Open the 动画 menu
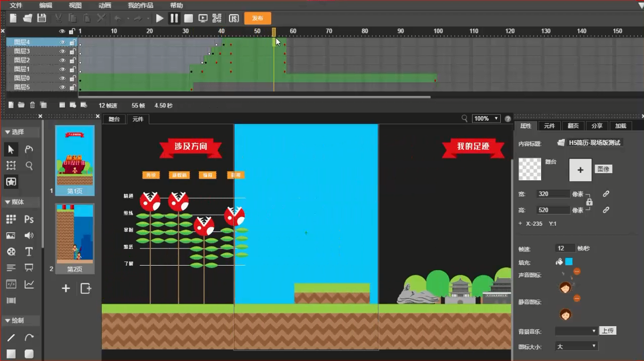The width and height of the screenshot is (644, 361). click(x=105, y=6)
